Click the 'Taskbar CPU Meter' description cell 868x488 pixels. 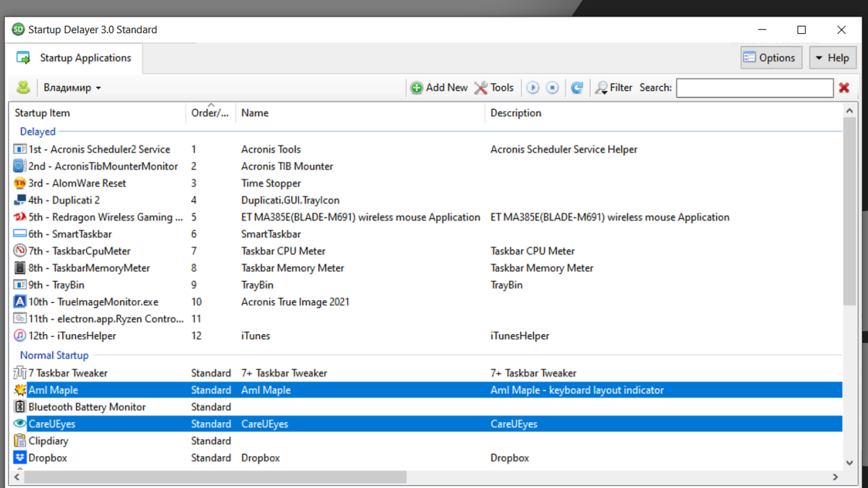532,252
